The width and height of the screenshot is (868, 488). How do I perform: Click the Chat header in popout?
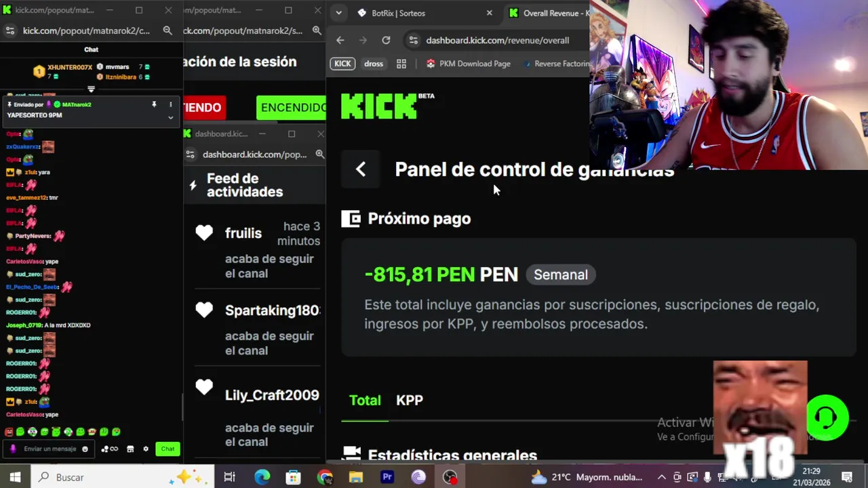click(92, 49)
